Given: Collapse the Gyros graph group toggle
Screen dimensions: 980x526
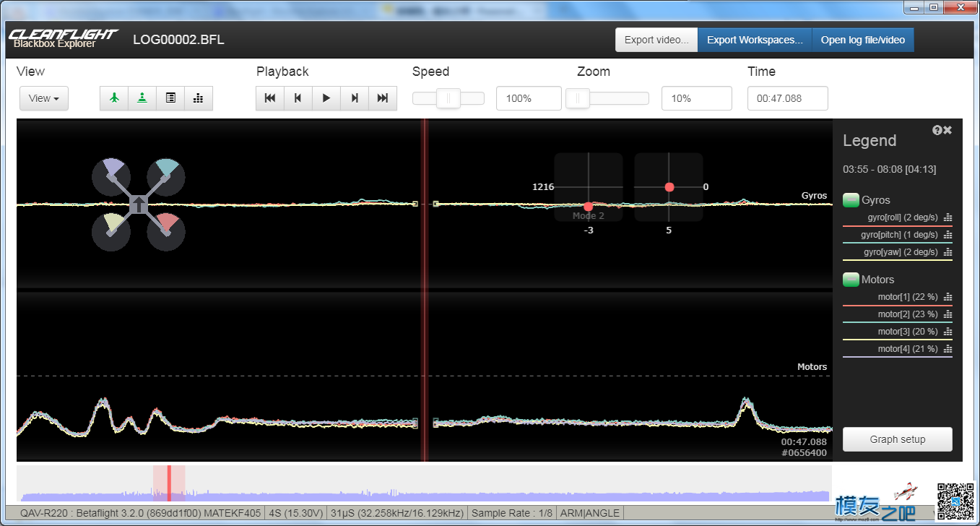Looking at the screenshot, I should pos(851,200).
